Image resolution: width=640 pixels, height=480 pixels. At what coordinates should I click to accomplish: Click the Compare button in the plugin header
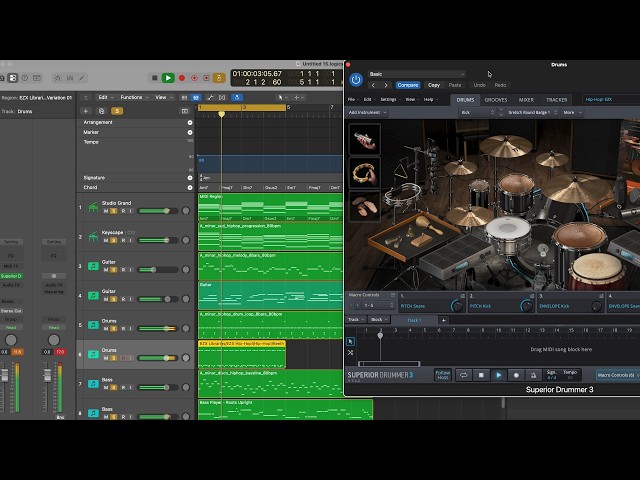point(407,85)
